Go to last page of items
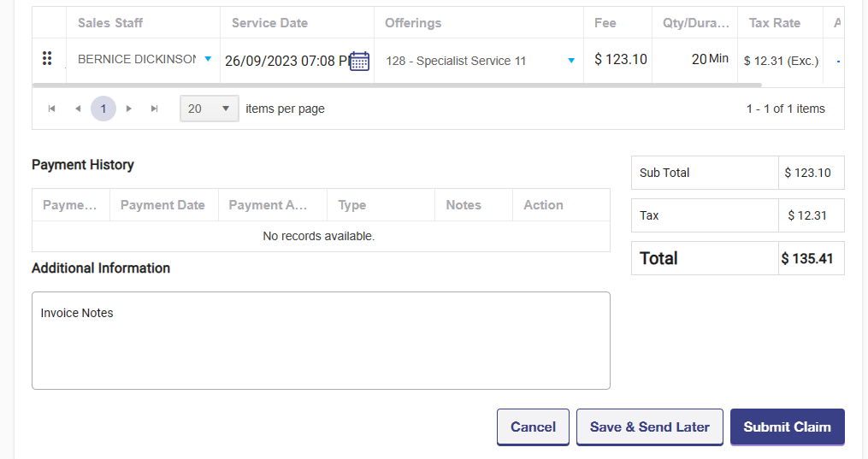The height and width of the screenshot is (459, 868). (155, 109)
